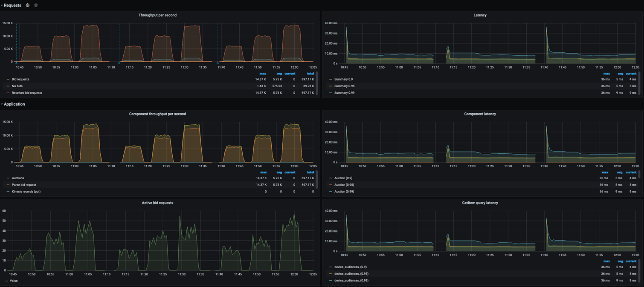644x287 pixels.
Task: Click the GetItem query latency legend scrollbar
Action: (639, 271)
